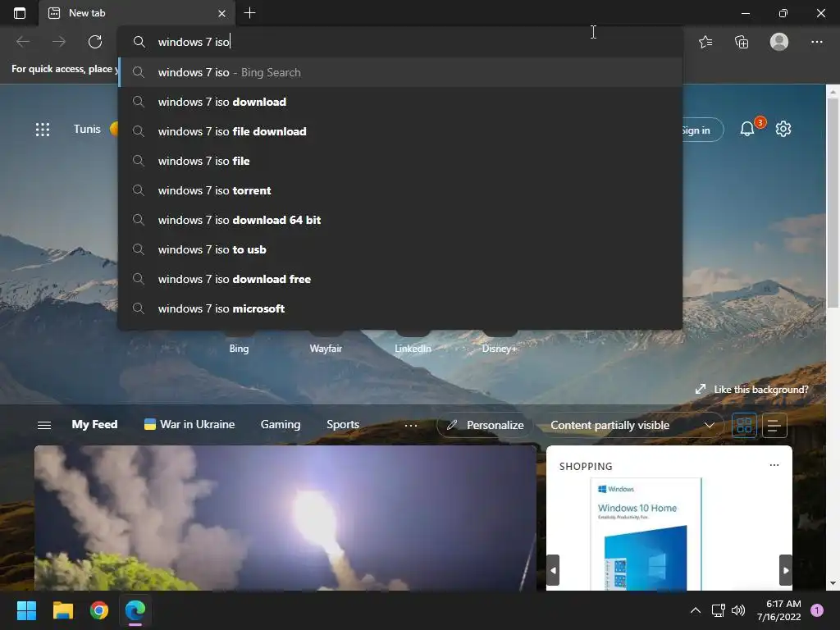
Task: Pick 'windows 7 iso microsoft' suggestion
Action: 400,308
